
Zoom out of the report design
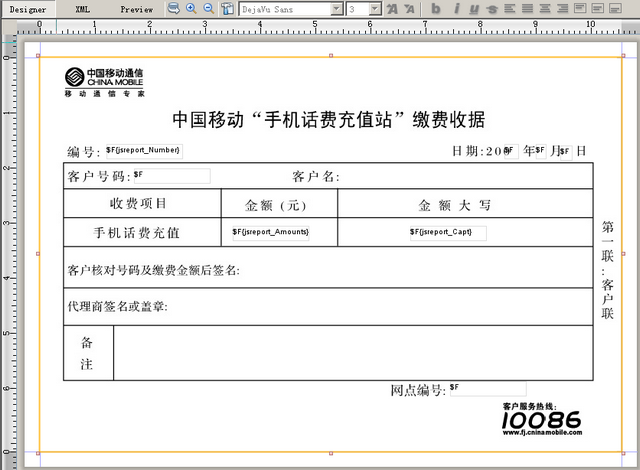click(209, 8)
